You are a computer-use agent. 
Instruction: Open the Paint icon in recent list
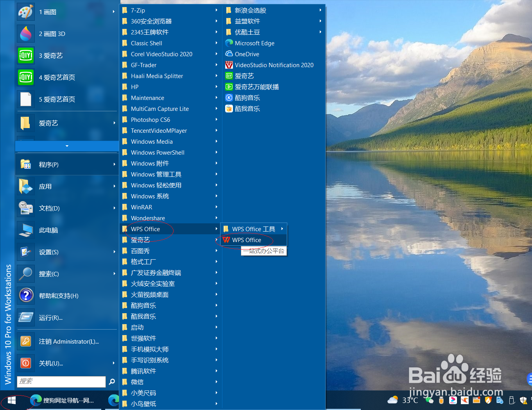click(x=26, y=12)
